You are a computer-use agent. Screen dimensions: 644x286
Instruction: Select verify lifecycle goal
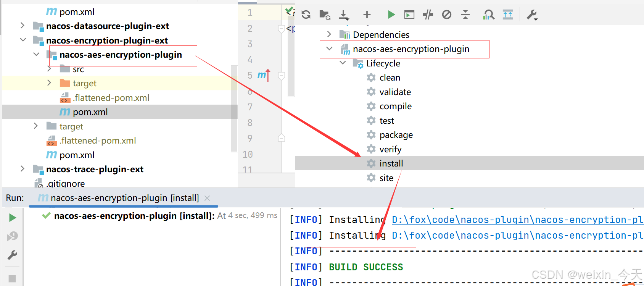[x=390, y=149]
